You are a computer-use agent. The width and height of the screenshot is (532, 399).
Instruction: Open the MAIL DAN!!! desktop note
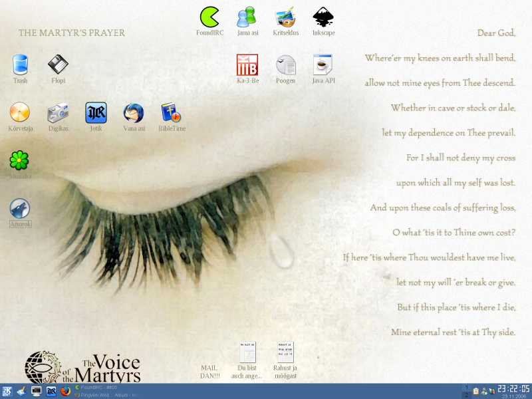[209, 372]
